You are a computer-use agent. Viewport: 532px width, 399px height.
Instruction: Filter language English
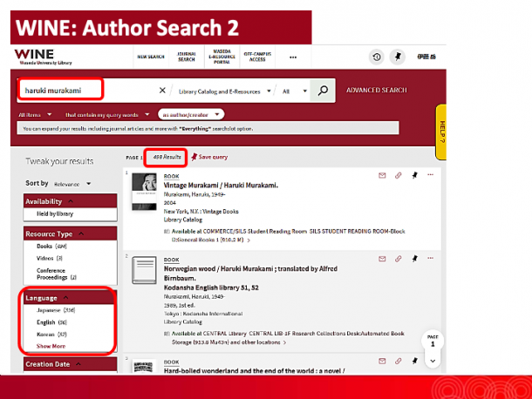[x=51, y=322]
